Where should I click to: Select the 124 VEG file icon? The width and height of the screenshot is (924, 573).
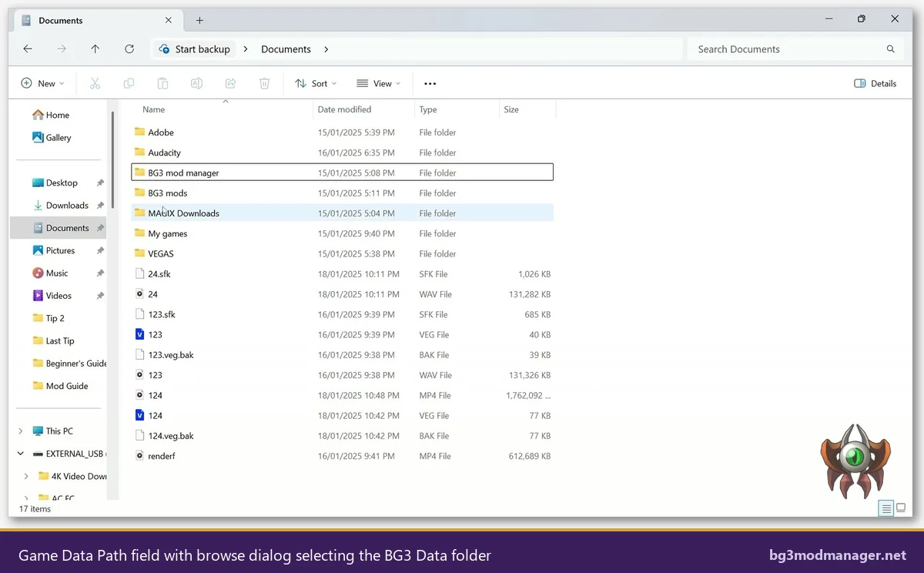pyautogui.click(x=139, y=415)
